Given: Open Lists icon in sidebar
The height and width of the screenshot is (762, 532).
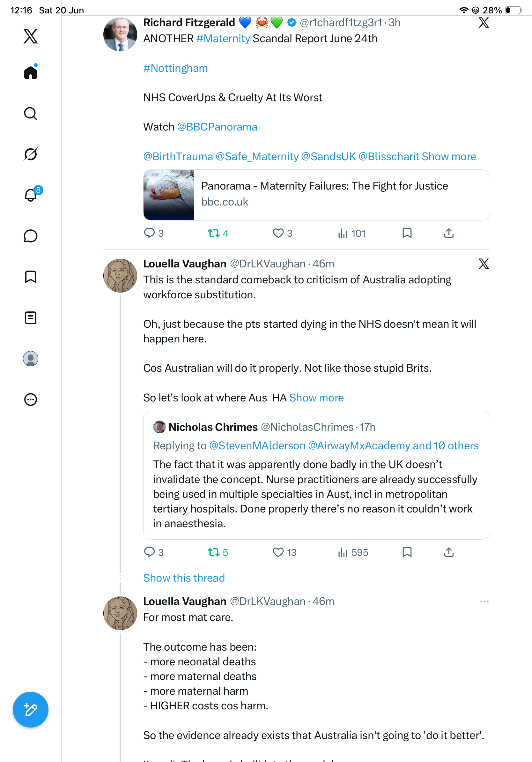Looking at the screenshot, I should pos(31,318).
